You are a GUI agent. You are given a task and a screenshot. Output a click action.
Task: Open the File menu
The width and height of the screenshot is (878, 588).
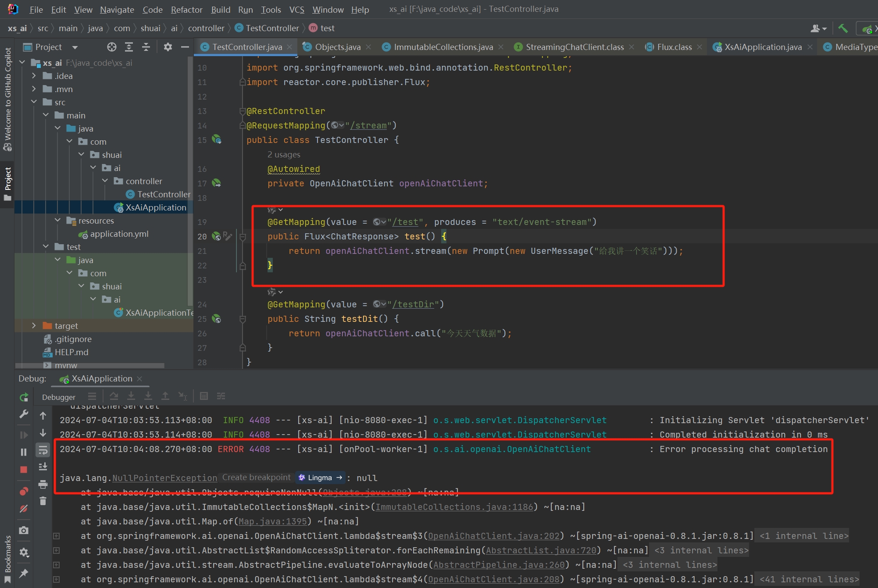[36, 9]
